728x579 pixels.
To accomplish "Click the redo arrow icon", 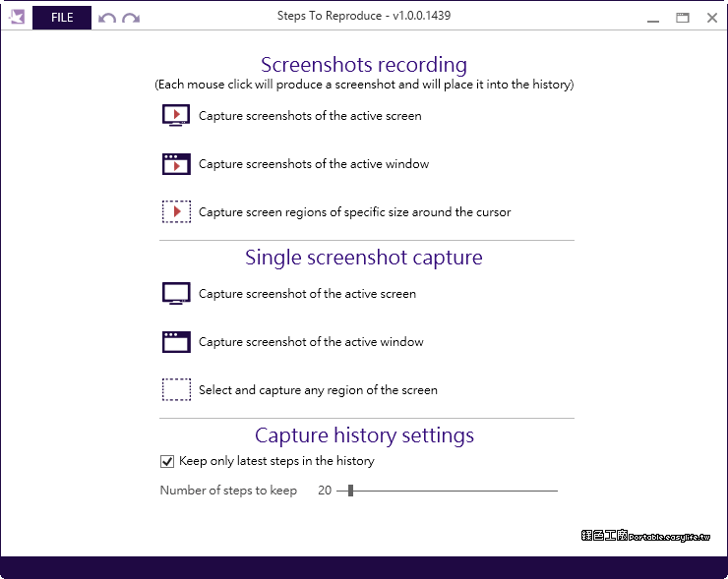I will [131, 18].
